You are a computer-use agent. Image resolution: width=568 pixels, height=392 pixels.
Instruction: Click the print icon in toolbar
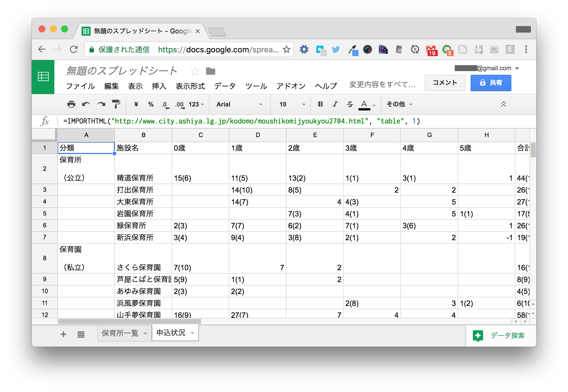tap(71, 105)
